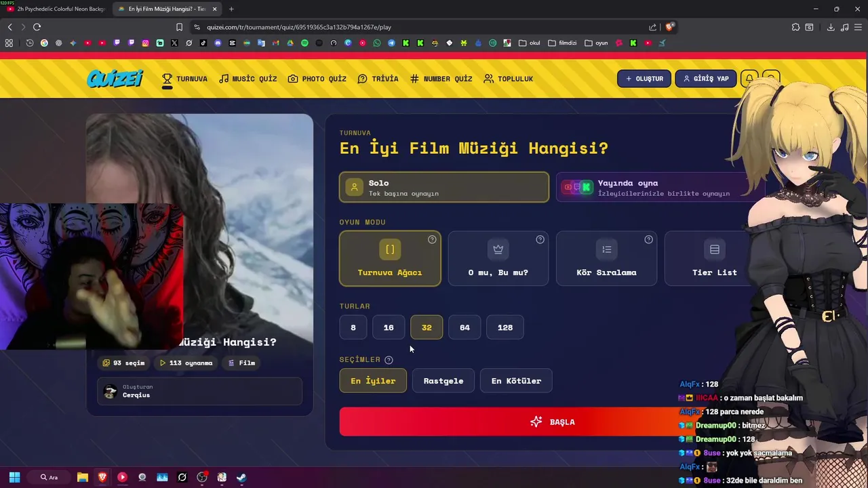Screen dimensions: 868x488
Task: Click the share icon in address bar
Action: (652, 27)
